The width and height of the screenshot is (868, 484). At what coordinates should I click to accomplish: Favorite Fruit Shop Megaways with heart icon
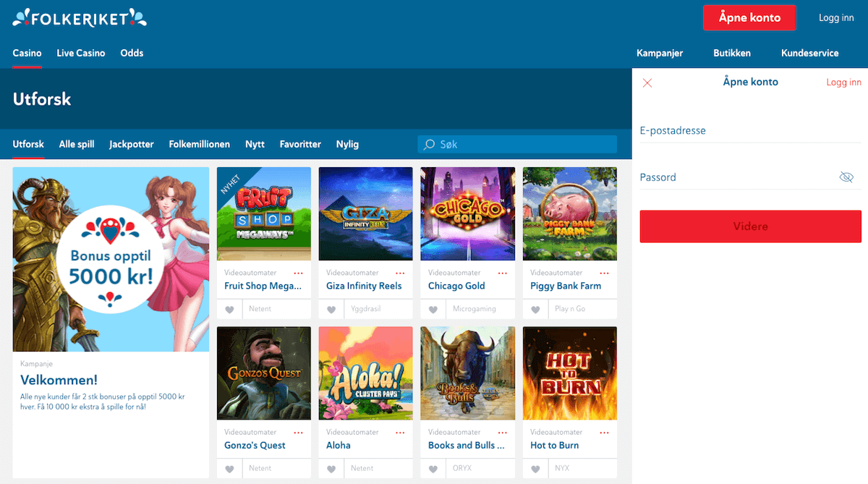click(230, 309)
